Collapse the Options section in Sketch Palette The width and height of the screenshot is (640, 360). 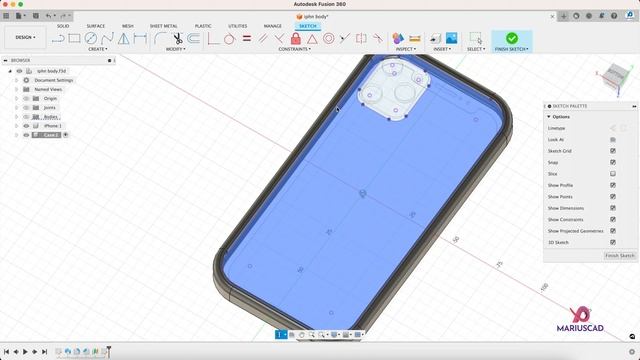[549, 117]
